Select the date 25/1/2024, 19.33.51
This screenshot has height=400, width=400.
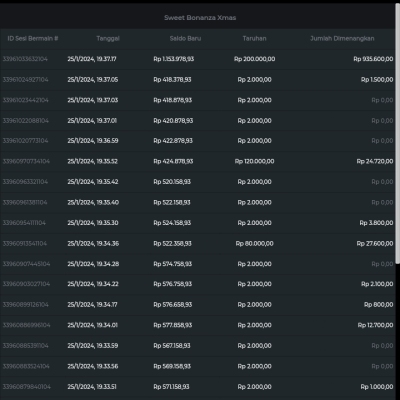pos(92,387)
